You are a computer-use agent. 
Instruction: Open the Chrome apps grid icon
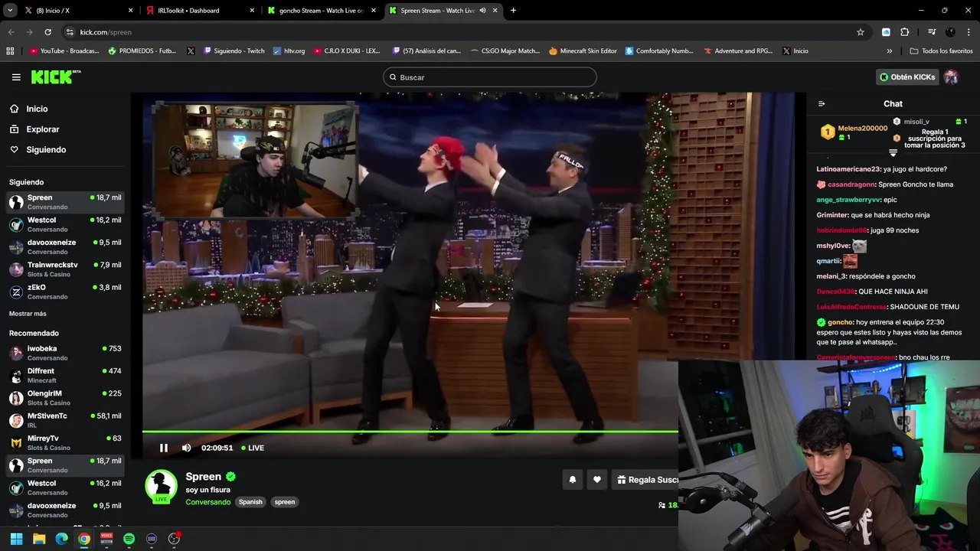pos(10,51)
